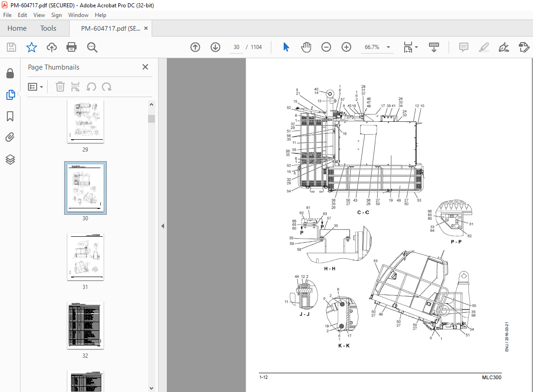Open the scrolling mode tool
Screen dimensions: 533x392
point(434,47)
